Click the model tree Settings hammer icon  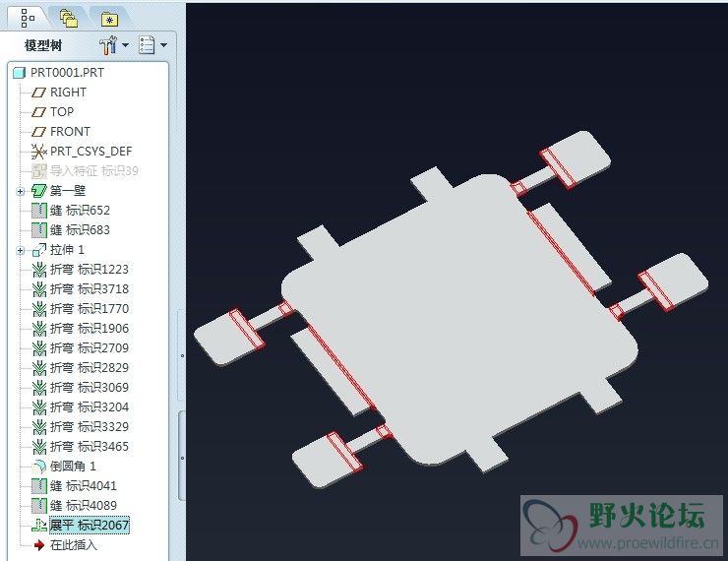pyautogui.click(x=107, y=45)
